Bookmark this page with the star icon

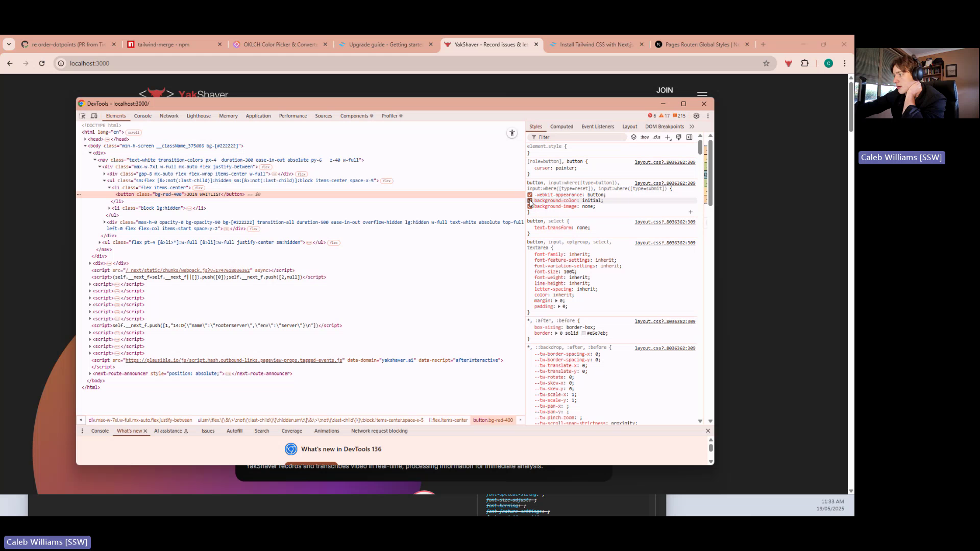[x=766, y=63]
